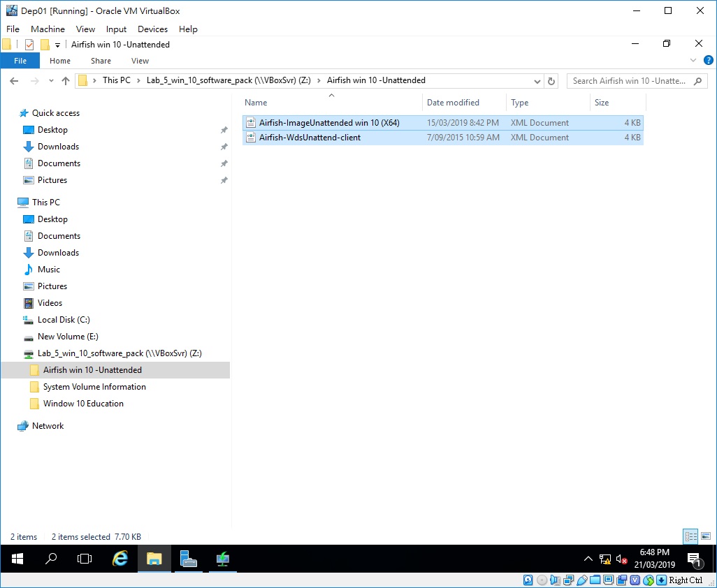The height and width of the screenshot is (588, 717).
Task: Open the taskbar search icon
Action: pyautogui.click(x=51, y=558)
